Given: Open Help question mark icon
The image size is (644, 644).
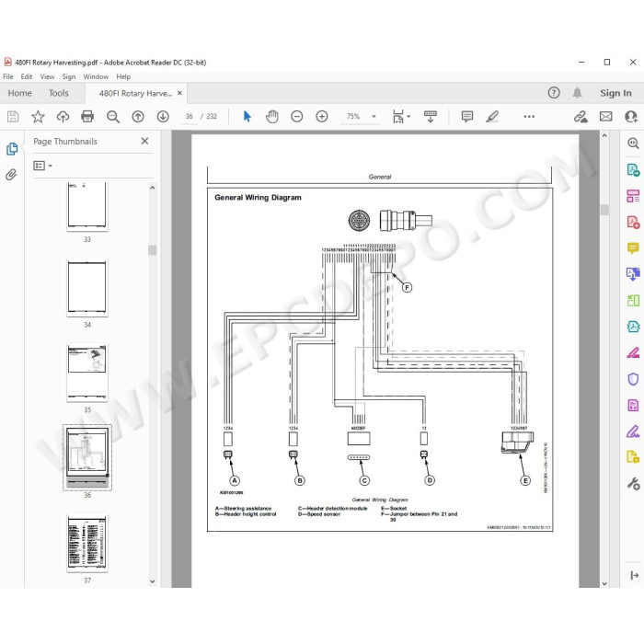Looking at the screenshot, I should coord(554,93).
